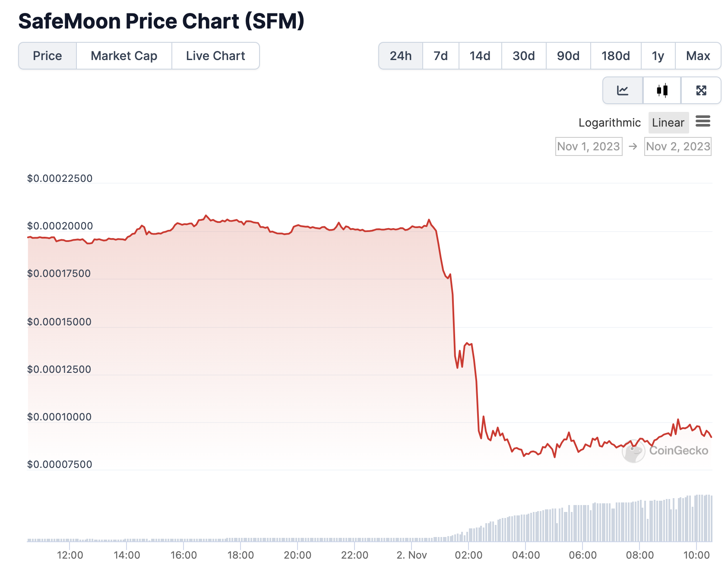
Task: Select the 24h time range
Action: click(401, 56)
